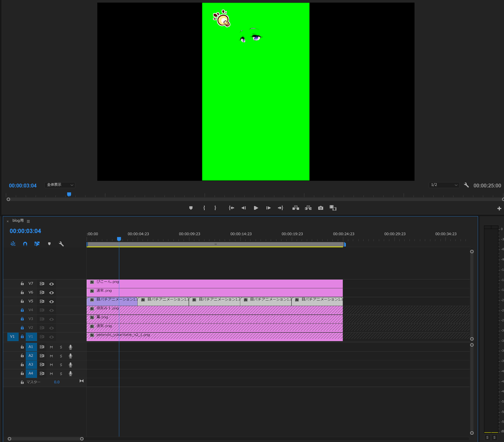Screen dimensions: 504x442
Task: Mute audio track A3
Action: 51,365
